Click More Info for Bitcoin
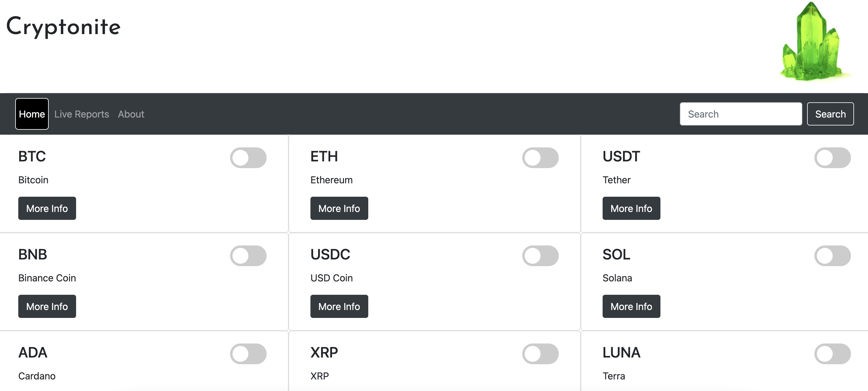 [x=47, y=208]
